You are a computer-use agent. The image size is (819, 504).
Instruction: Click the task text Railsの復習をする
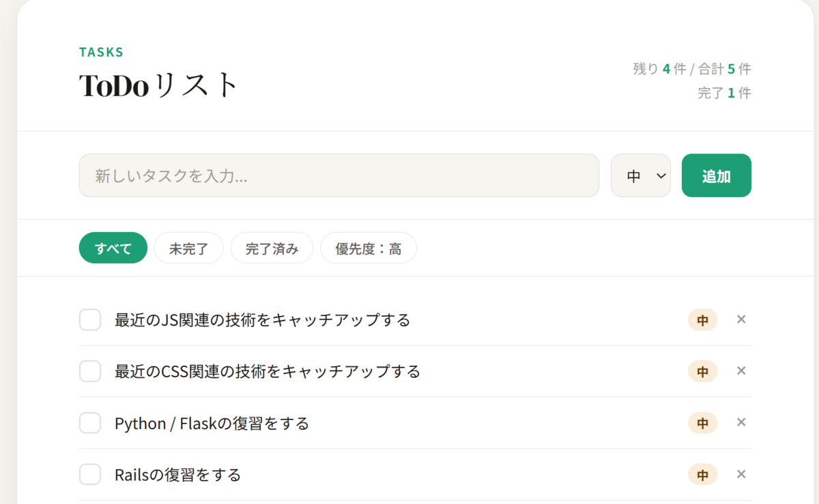(178, 475)
